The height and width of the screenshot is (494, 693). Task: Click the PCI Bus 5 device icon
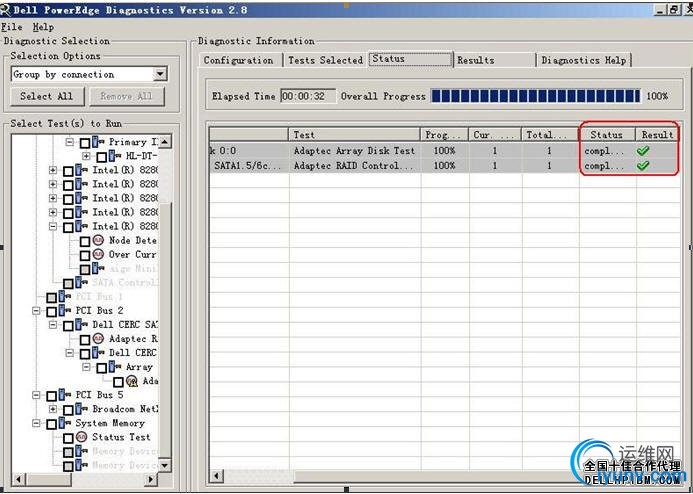click(x=65, y=395)
